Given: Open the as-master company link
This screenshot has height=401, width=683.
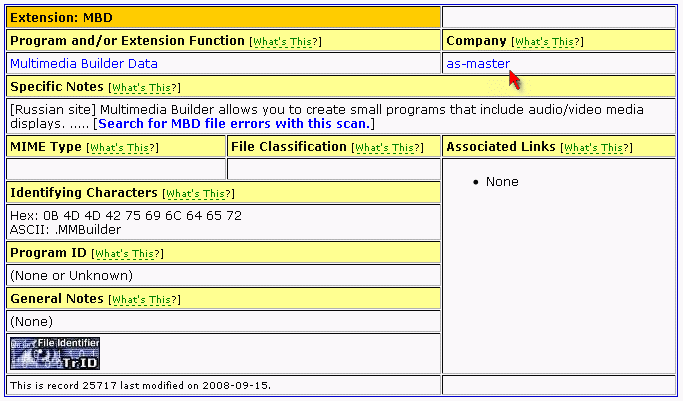Looking at the screenshot, I should pos(478,64).
